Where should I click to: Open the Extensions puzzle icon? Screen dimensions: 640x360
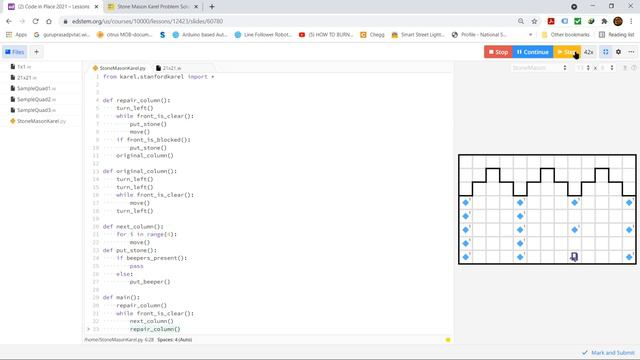click(x=604, y=21)
